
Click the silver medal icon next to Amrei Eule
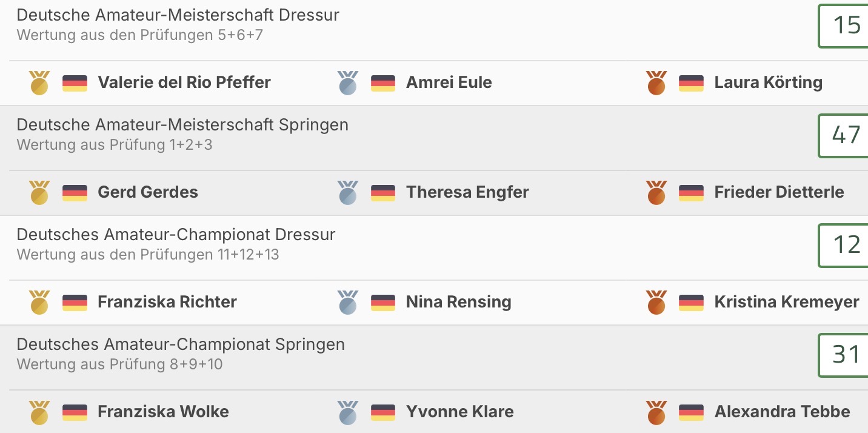pos(348,83)
